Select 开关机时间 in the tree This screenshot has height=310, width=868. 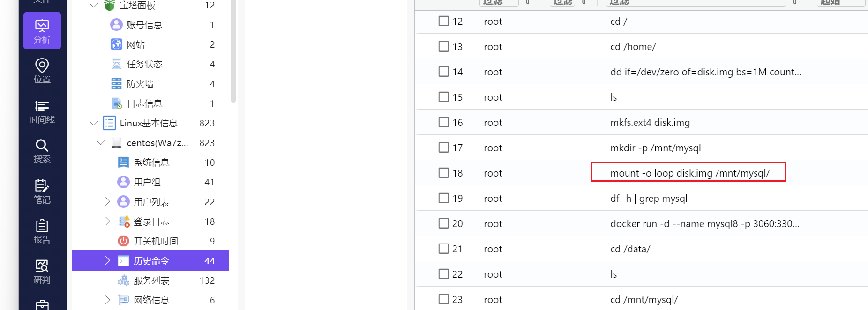click(x=156, y=241)
